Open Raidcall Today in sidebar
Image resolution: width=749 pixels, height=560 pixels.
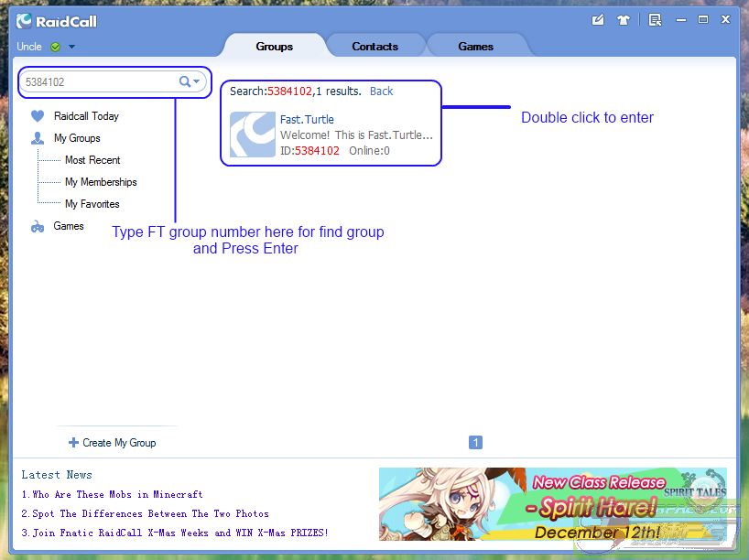tap(86, 116)
